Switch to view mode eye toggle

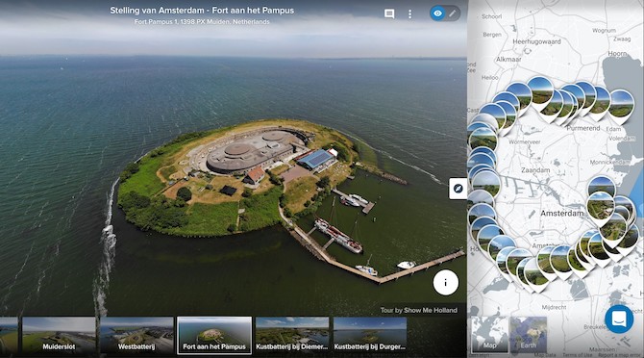coord(437,13)
